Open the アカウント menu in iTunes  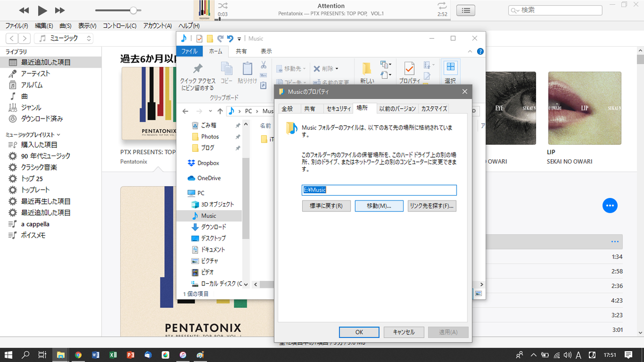tap(157, 26)
